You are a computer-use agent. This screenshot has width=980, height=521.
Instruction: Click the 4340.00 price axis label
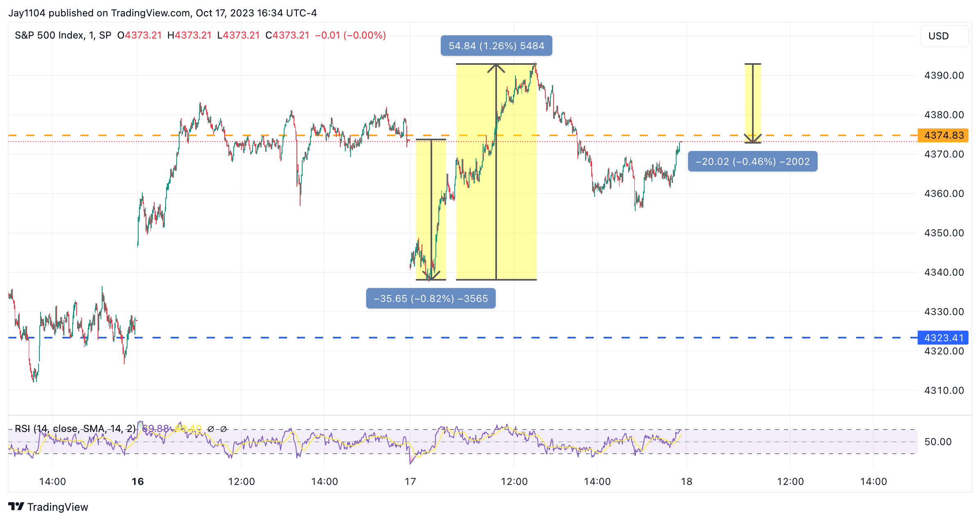point(944,272)
